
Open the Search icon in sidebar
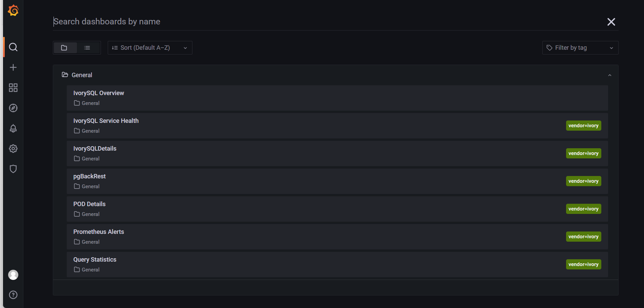click(x=13, y=47)
